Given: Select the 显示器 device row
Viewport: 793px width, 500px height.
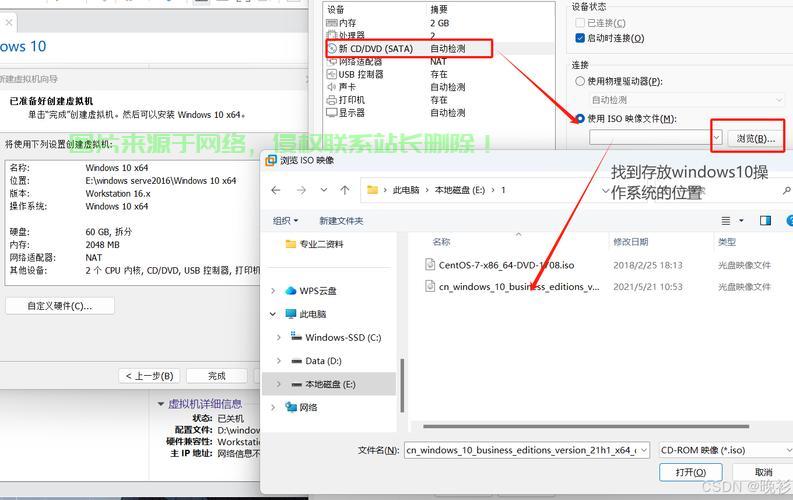Looking at the screenshot, I should point(438,113).
